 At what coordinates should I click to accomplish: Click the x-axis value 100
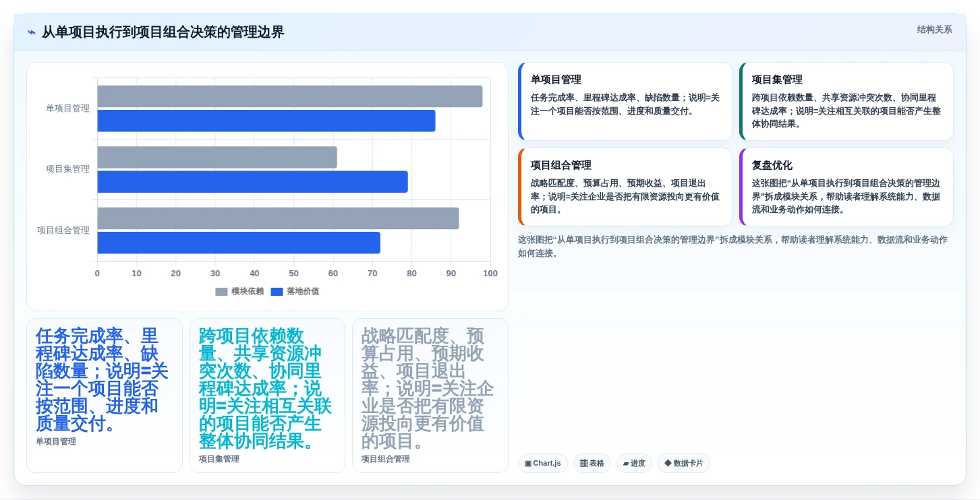tap(490, 274)
